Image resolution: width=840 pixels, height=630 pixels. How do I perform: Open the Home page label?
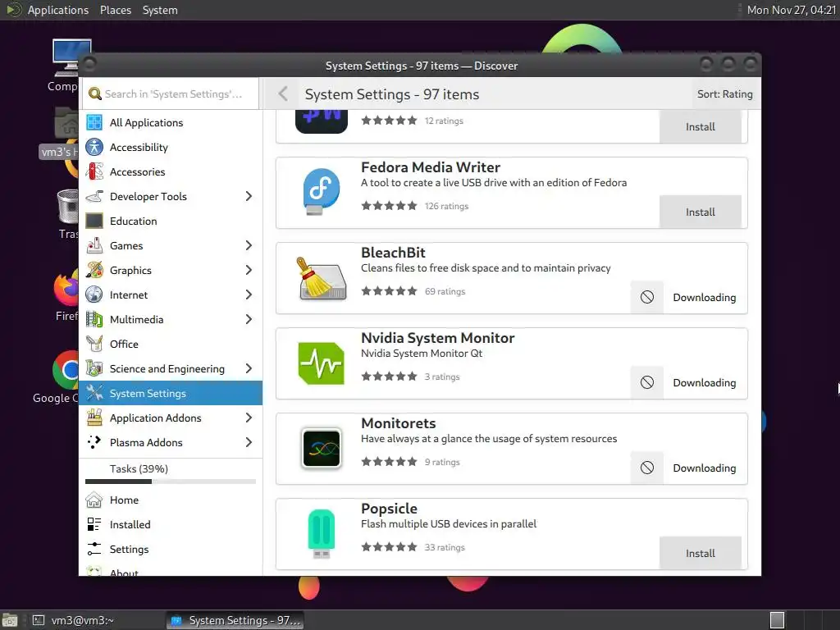(x=125, y=500)
